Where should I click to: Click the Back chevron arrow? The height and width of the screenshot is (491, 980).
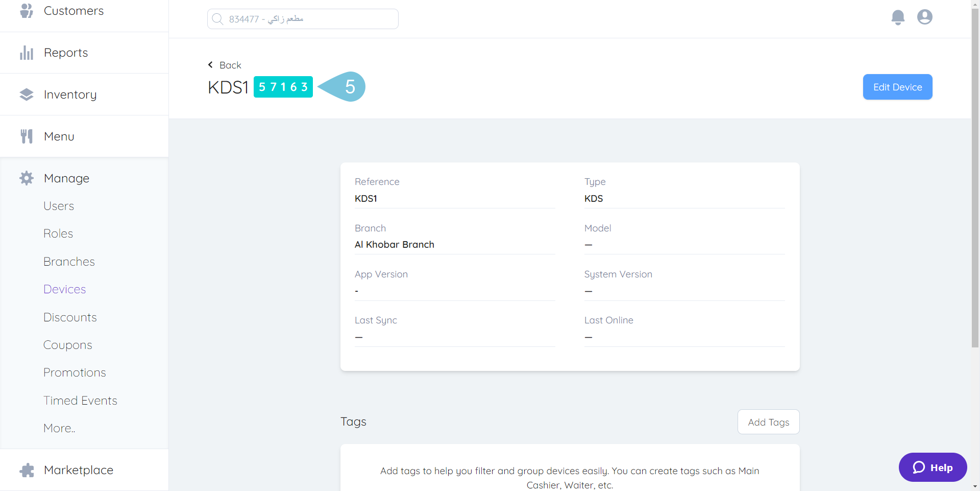pos(210,64)
